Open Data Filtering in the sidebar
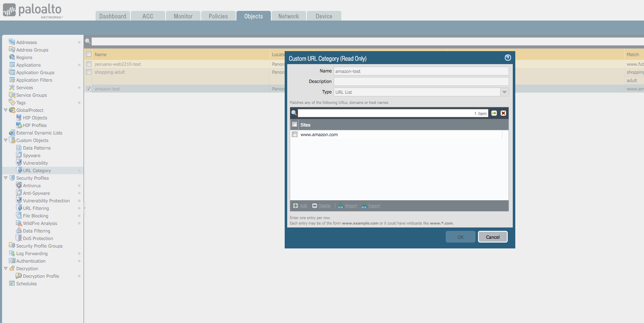This screenshot has height=323, width=644. (36, 231)
